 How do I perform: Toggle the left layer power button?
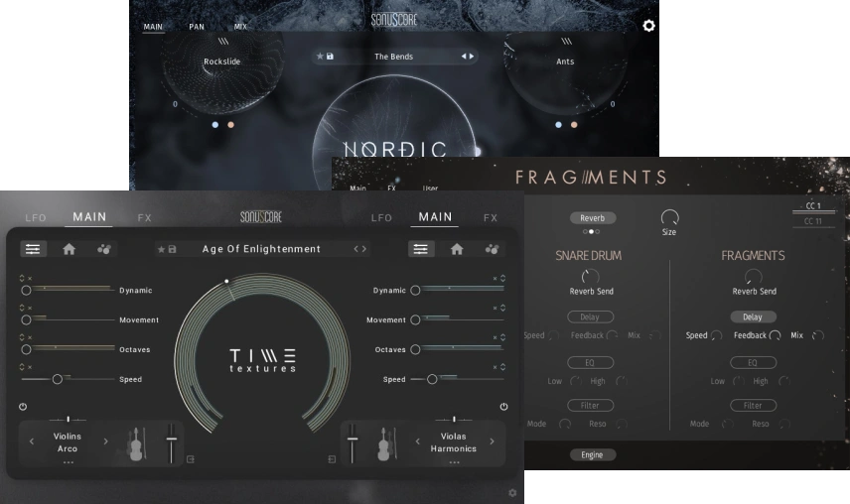[23, 407]
